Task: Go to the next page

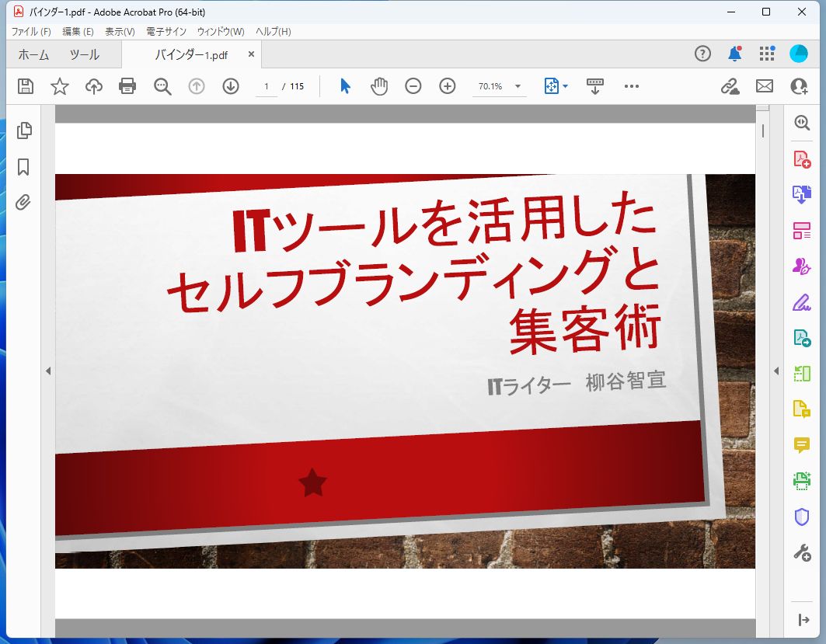Action: pyautogui.click(x=230, y=86)
